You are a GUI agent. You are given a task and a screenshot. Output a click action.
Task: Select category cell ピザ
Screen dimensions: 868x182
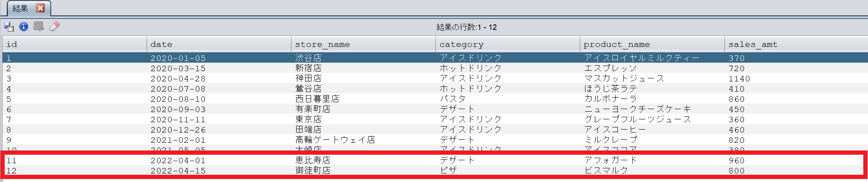[448, 170]
